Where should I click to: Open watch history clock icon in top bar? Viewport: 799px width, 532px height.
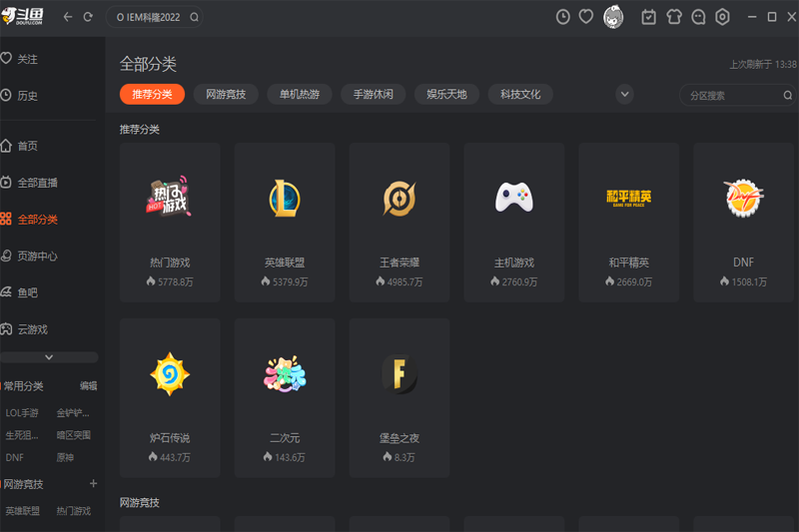tap(562, 17)
